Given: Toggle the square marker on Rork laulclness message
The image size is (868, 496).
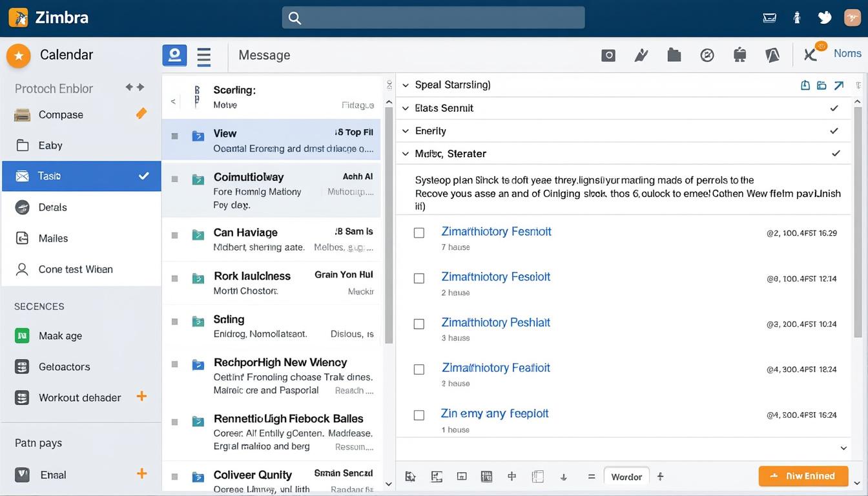Looking at the screenshot, I should pos(174,278).
